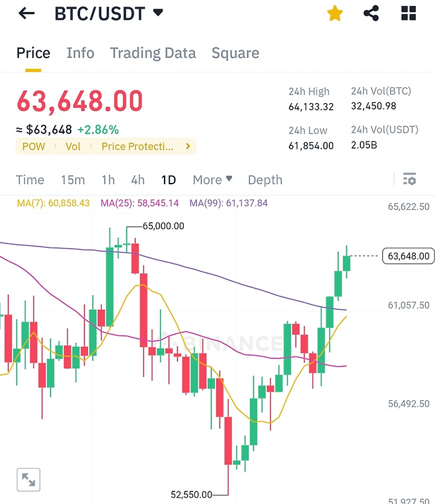Tap the back arrow icon
The image size is (435, 504).
click(x=26, y=13)
